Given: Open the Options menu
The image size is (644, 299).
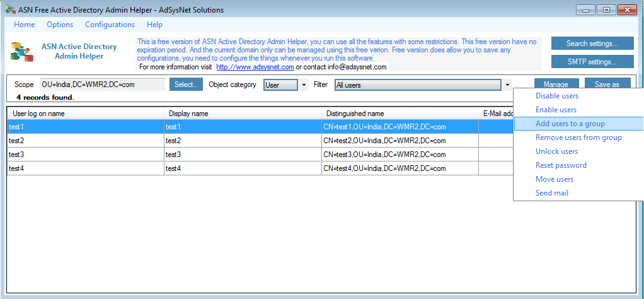Looking at the screenshot, I should pos(60,24).
